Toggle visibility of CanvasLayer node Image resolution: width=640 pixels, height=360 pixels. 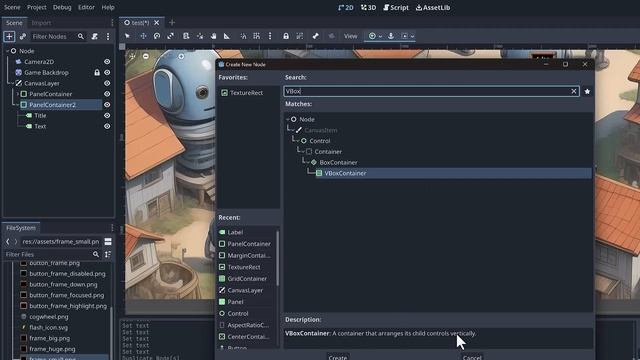pyautogui.click(x=107, y=83)
